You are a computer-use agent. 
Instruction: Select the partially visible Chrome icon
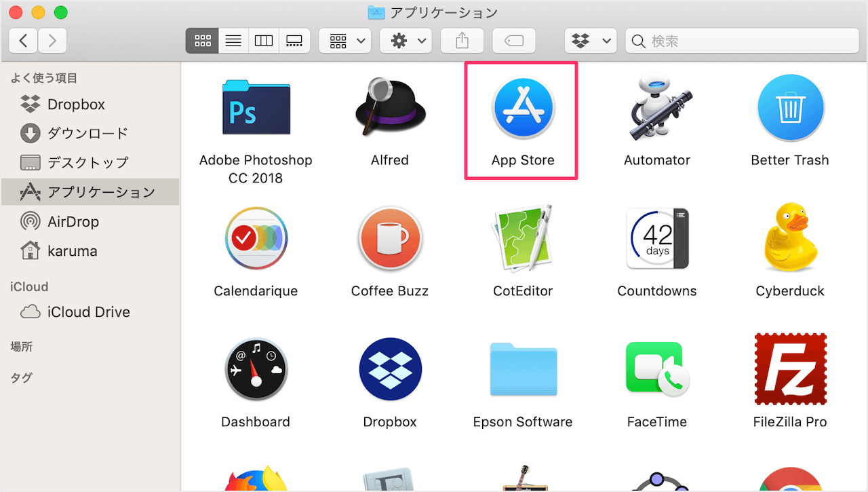[x=790, y=479]
